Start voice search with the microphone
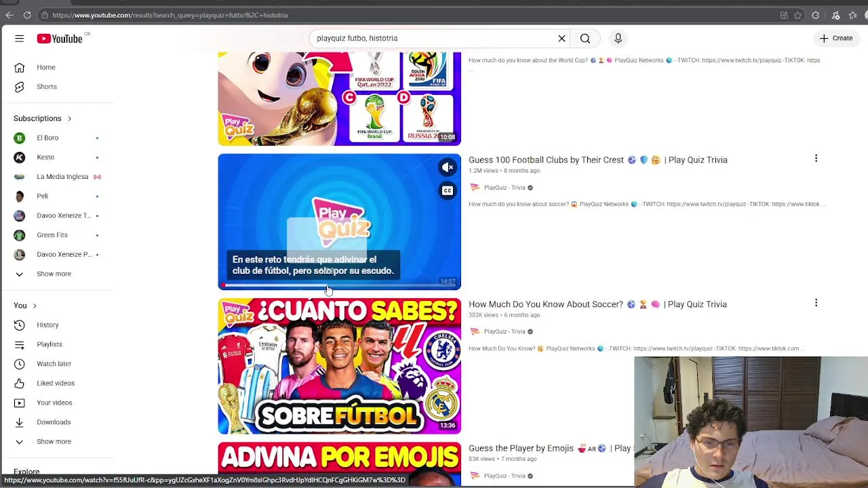 618,39
